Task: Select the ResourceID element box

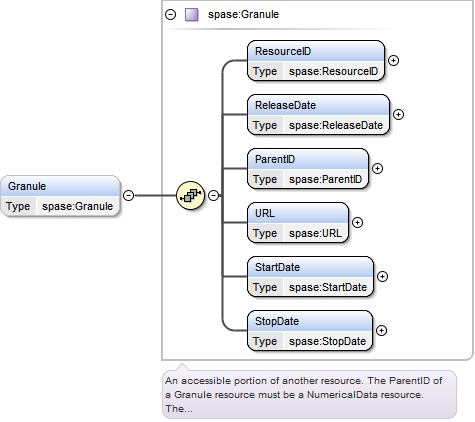Action: pyautogui.click(x=316, y=61)
